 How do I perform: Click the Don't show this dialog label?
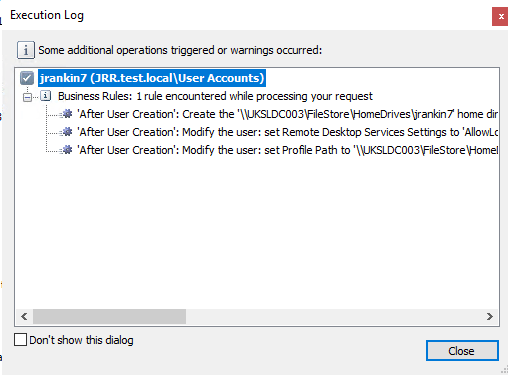(81, 340)
